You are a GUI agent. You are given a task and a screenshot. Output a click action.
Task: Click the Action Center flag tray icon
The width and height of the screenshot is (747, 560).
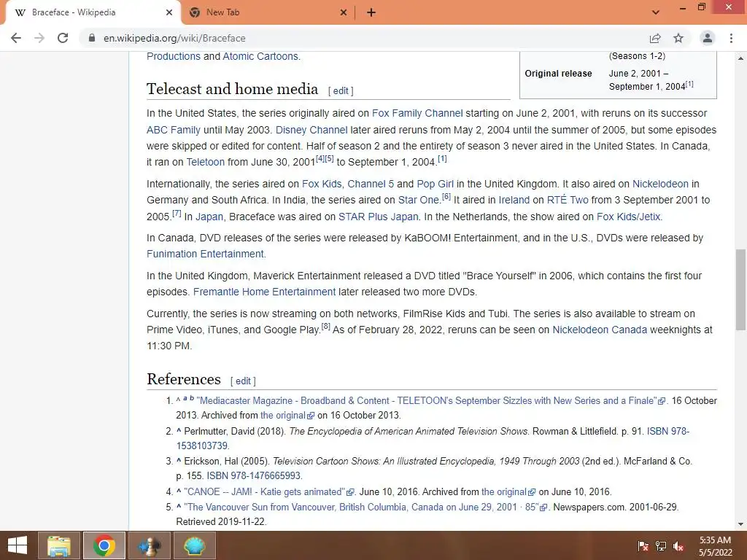click(643, 546)
